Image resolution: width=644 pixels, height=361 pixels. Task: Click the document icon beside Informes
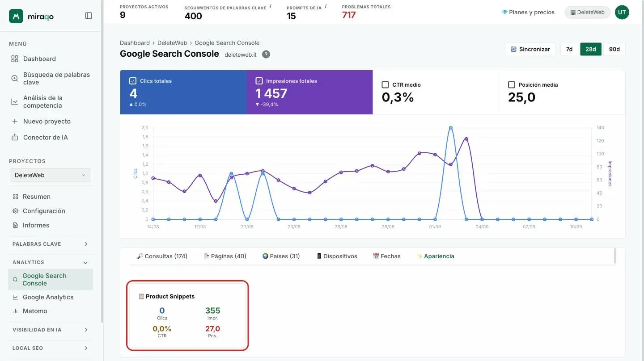coord(15,225)
